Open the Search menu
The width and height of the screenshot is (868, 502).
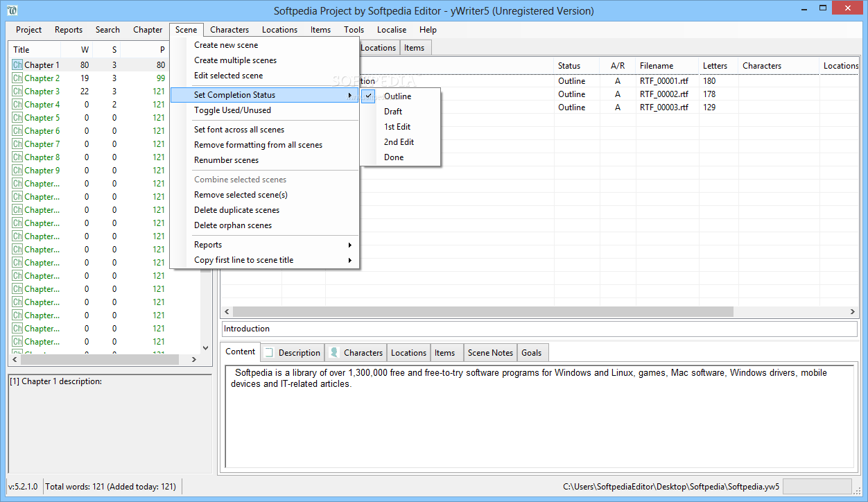107,30
